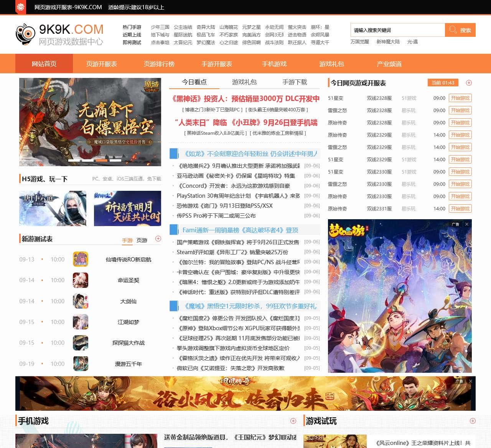Viewport: 491px width, 448px height.
Task: Open the masked swordsman H5 game thumbnail
Action: click(53, 208)
